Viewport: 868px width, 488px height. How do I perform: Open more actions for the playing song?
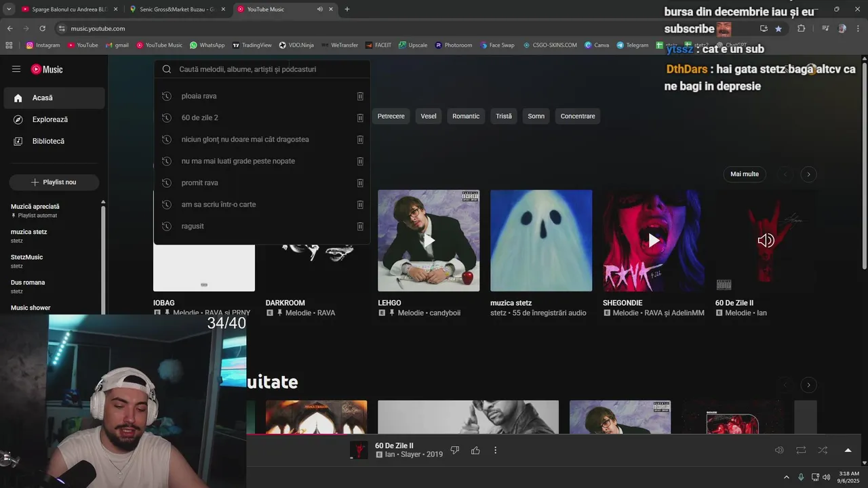coord(495,450)
